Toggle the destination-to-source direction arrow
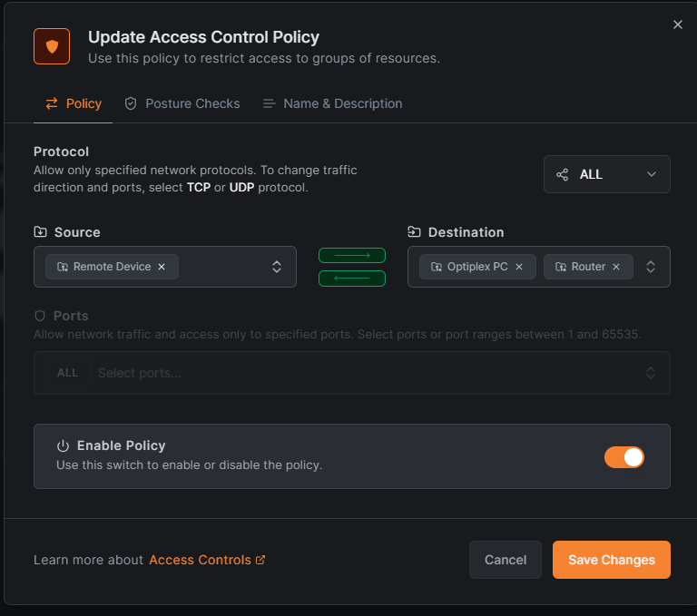Viewport: 697px width, 616px height. tap(352, 279)
